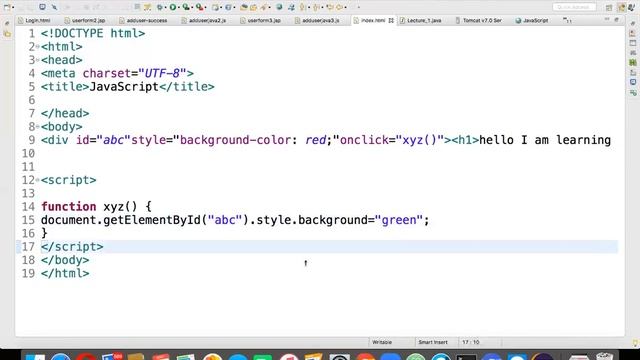Click the "UTF-8" charset value on line 4

pos(162,73)
